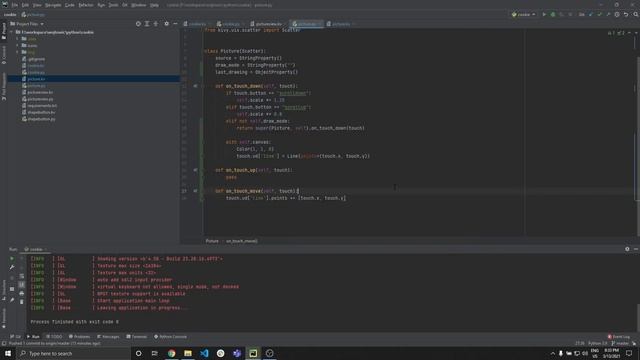The image size is (640, 360).
Task: Click override gutter icon beside on_touch_move
Action: [x=195, y=191]
